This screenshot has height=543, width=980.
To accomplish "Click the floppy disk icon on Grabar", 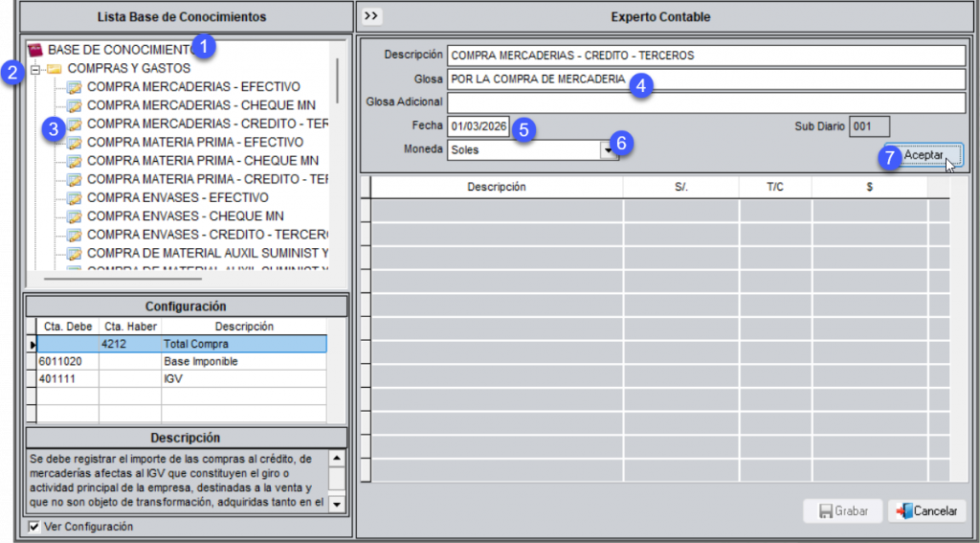I will (x=826, y=511).
